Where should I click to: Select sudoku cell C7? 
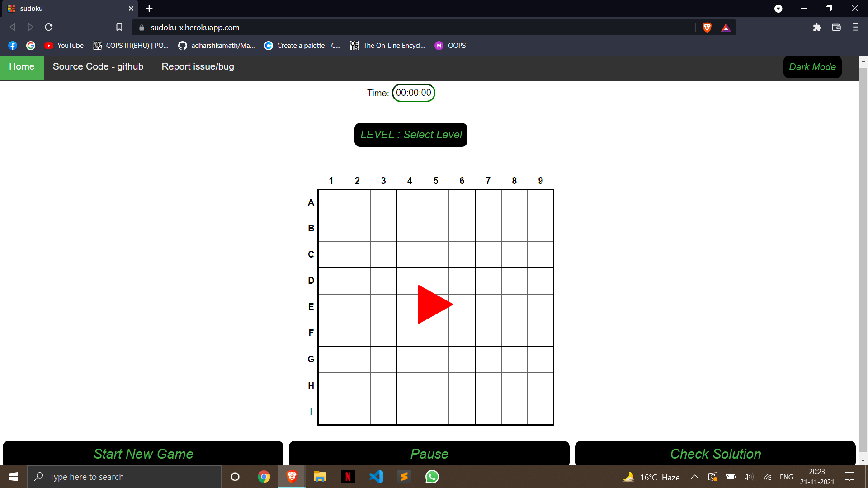point(488,255)
